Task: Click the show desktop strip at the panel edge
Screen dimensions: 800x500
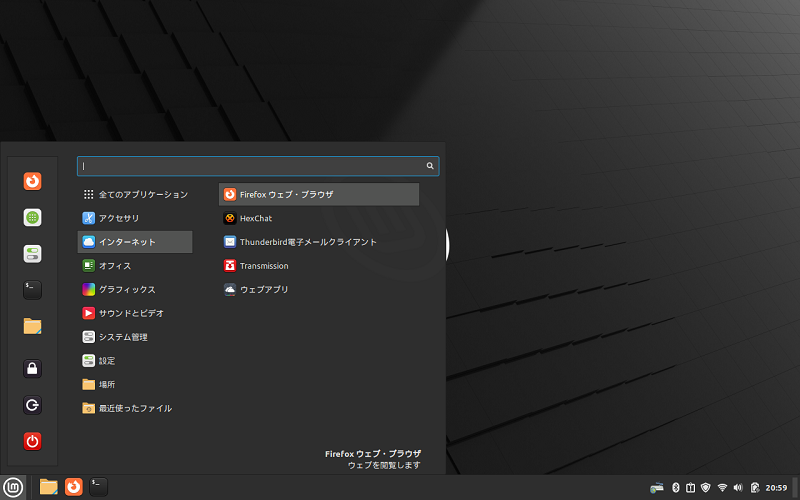Action: click(795, 488)
